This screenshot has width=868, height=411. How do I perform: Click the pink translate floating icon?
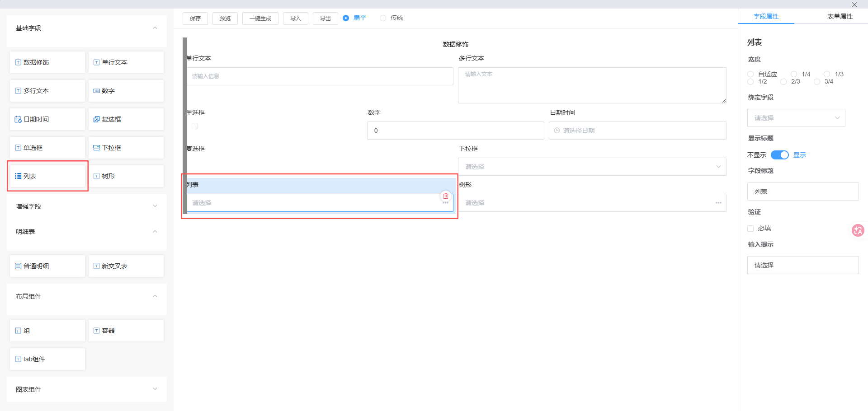pos(858,230)
